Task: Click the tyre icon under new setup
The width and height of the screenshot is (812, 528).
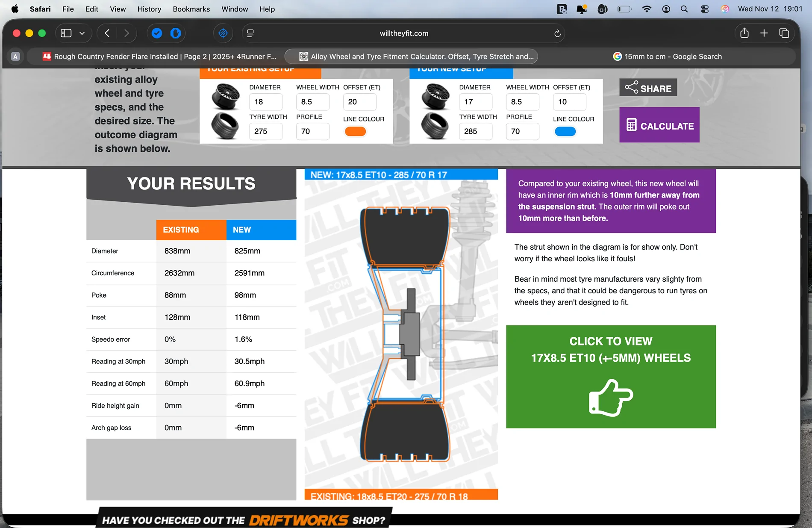Action: (435, 127)
